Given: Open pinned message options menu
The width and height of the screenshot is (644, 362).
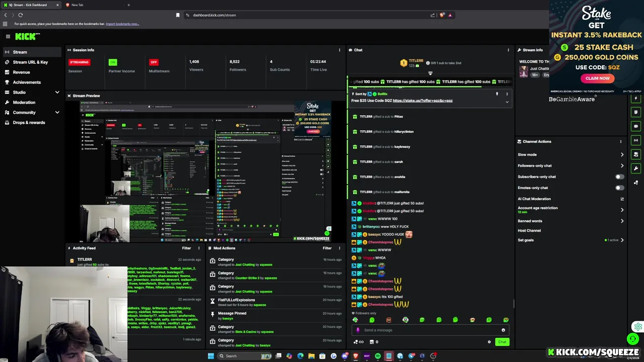Looking at the screenshot, I should tap(507, 94).
